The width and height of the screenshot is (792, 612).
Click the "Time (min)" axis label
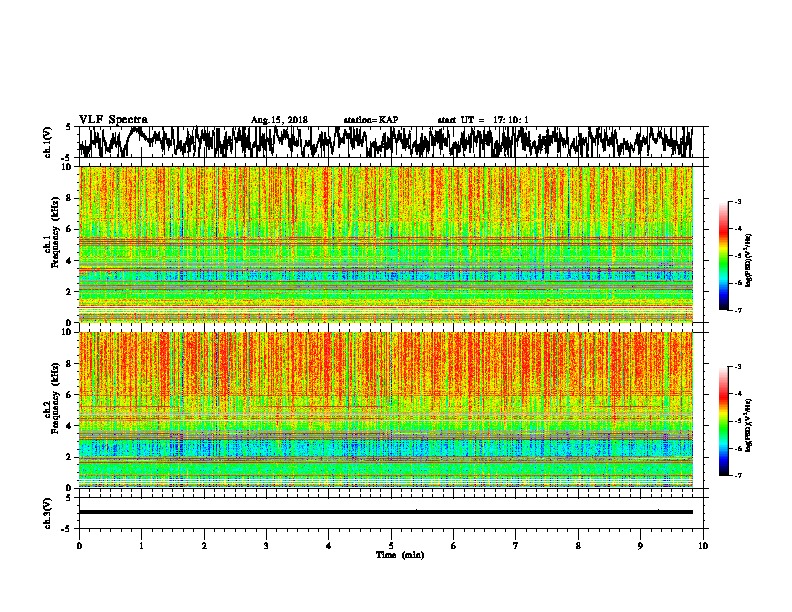[x=400, y=555]
